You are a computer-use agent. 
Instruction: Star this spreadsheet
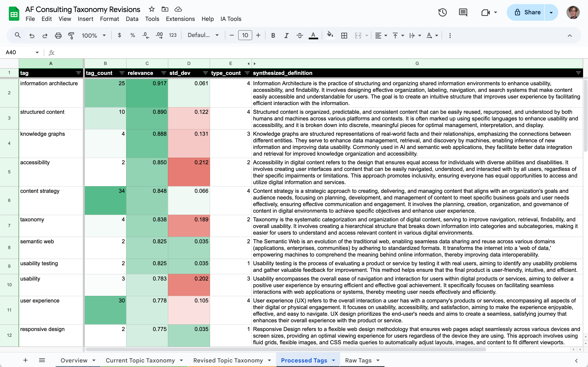(152, 9)
